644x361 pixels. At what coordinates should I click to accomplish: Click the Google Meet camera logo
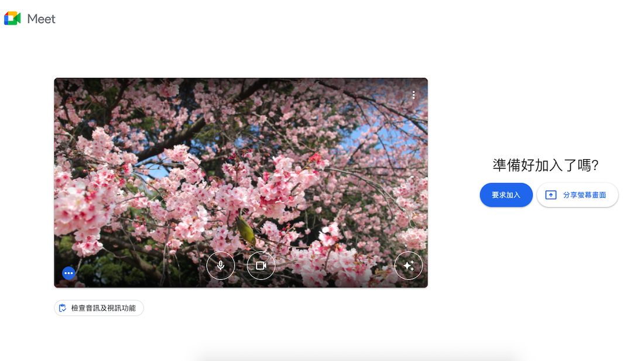click(12, 19)
